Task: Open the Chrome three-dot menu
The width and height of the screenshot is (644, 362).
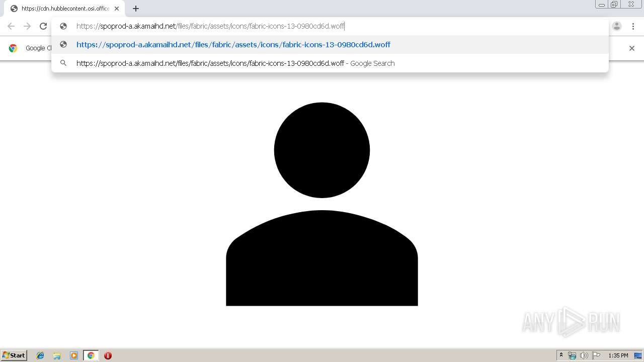Action: (633, 26)
